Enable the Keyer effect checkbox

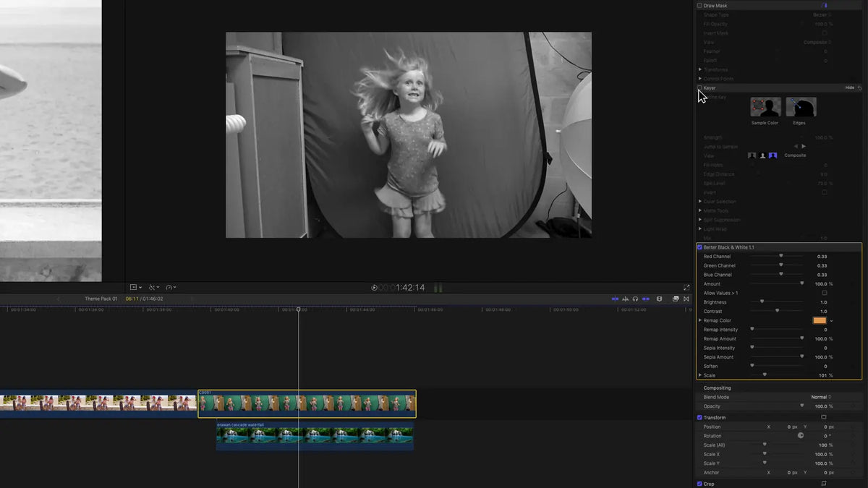pyautogui.click(x=699, y=87)
